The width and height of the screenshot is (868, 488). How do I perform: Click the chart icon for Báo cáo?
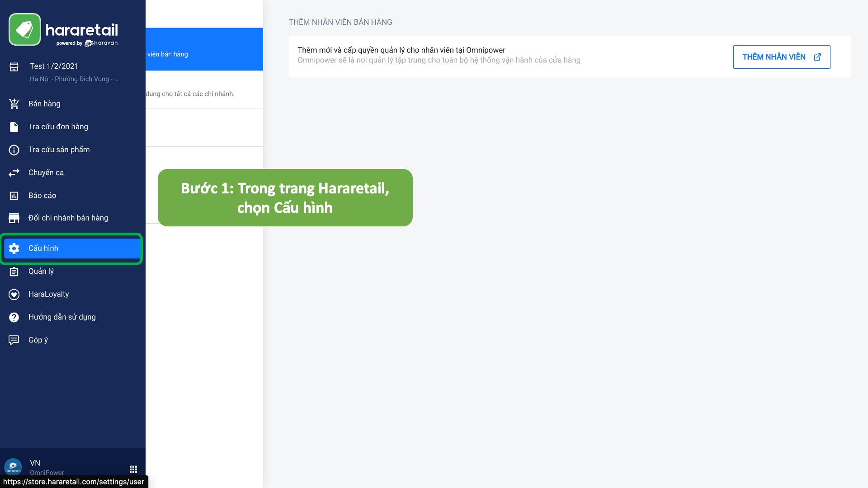coord(14,196)
